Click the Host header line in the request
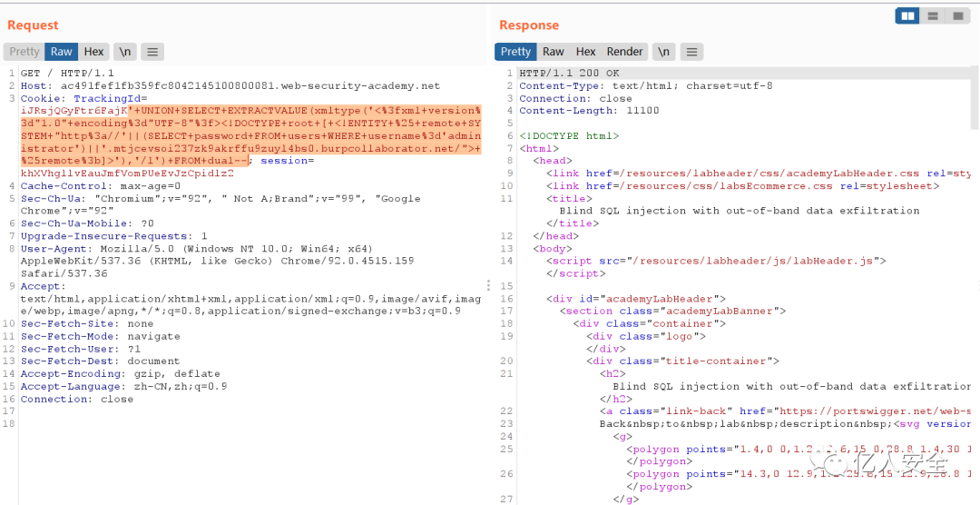 pos(230,85)
